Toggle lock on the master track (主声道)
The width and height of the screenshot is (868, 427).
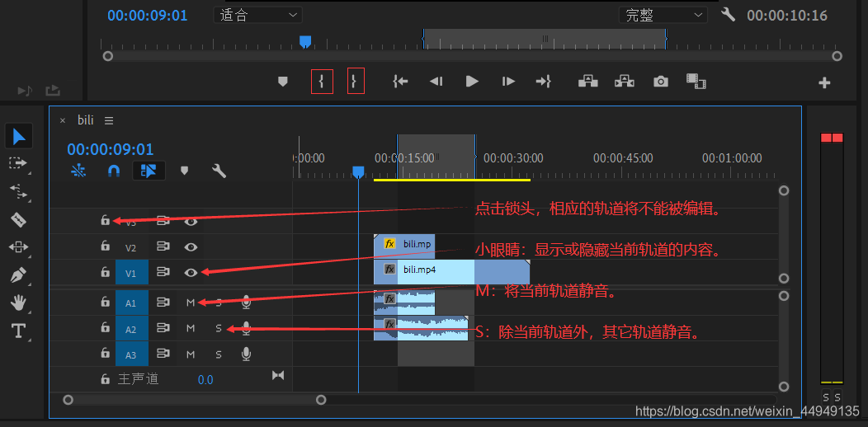[105, 379]
